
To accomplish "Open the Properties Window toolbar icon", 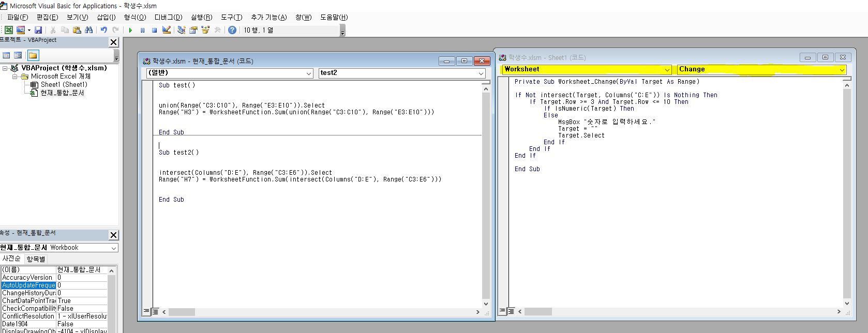I will coord(193,30).
